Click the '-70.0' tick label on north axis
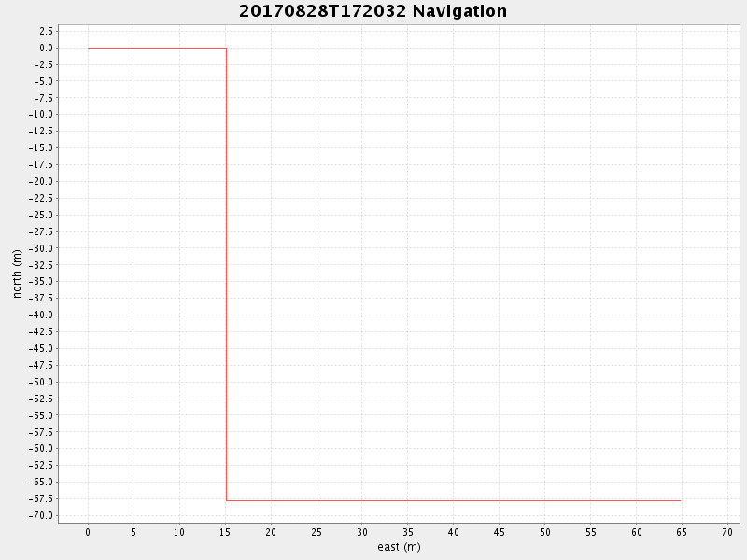This screenshot has height=560, width=747. 40,515
